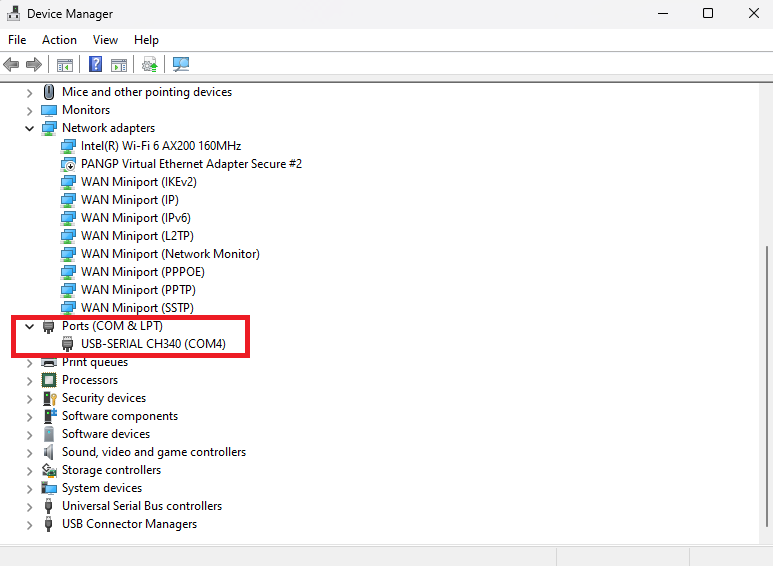This screenshot has width=773, height=566.
Task: Open the Action menu
Action: (x=59, y=40)
